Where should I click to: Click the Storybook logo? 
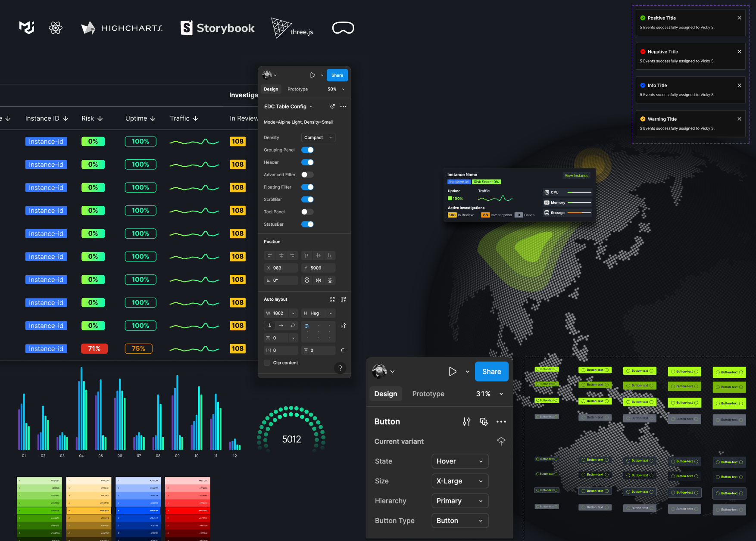218,28
